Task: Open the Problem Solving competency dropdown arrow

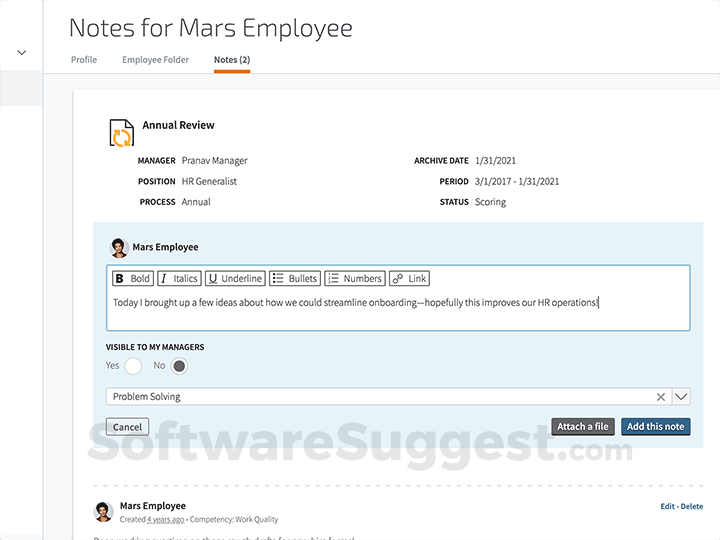Action: [681, 397]
